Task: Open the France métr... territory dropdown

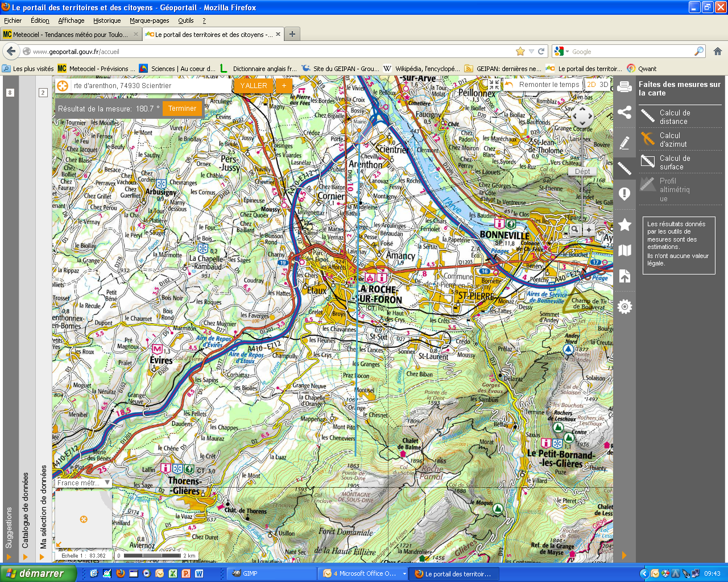Action: (x=83, y=483)
